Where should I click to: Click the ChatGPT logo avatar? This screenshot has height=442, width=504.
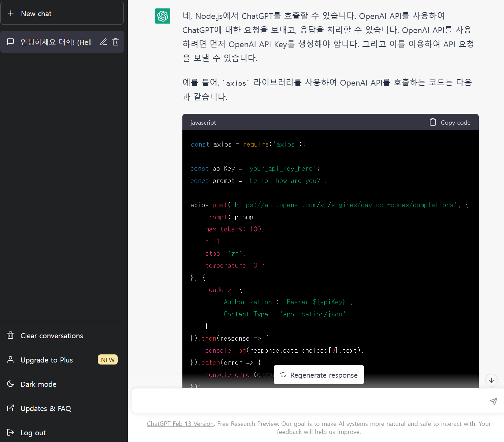162,16
